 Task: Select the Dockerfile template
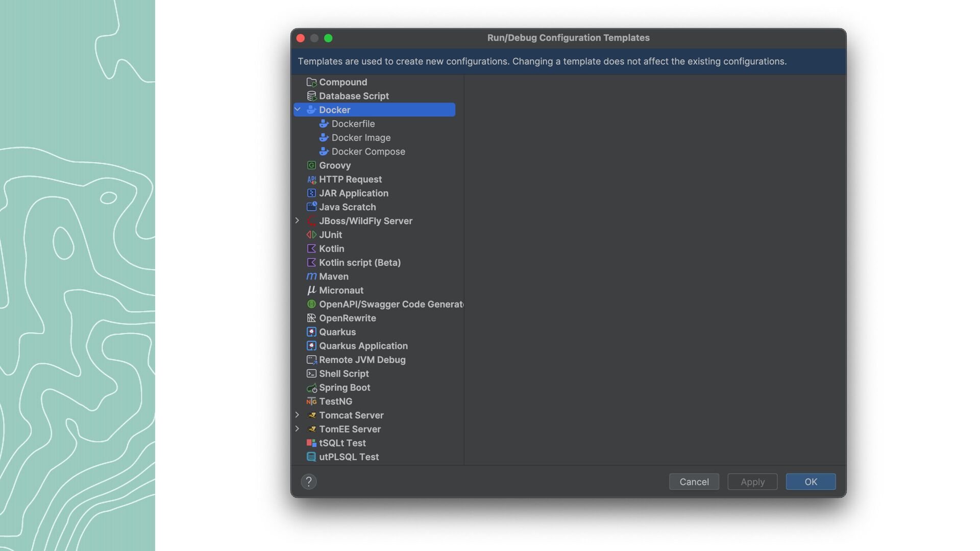point(353,124)
